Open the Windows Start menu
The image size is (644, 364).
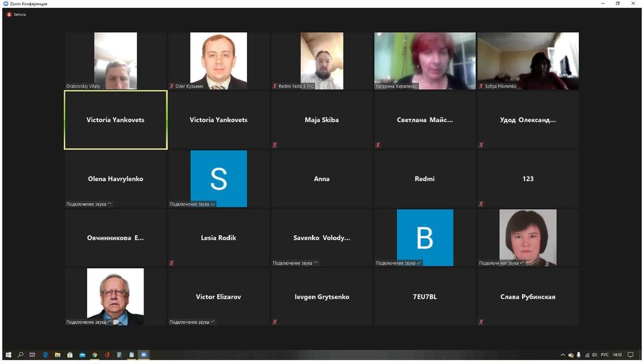click(8, 355)
